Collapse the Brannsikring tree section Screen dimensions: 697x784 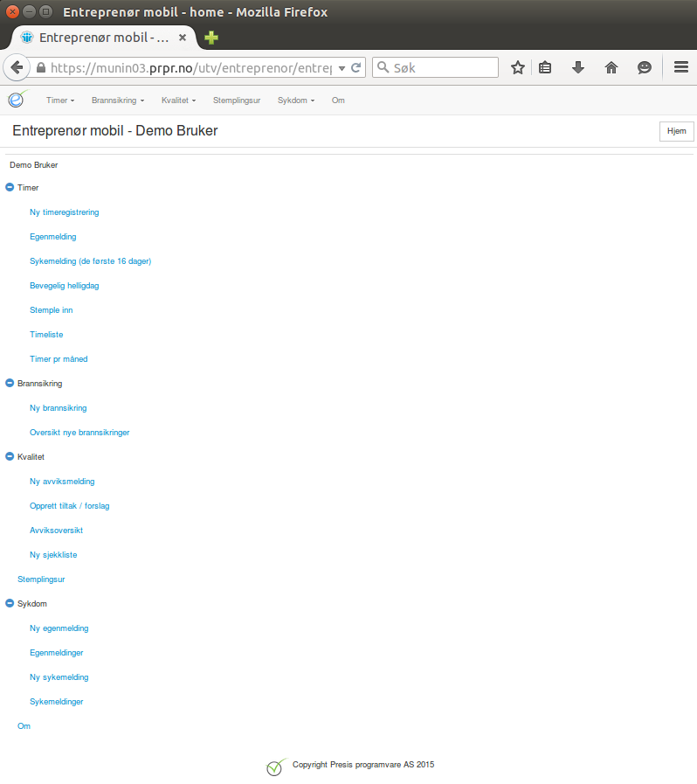pos(10,383)
